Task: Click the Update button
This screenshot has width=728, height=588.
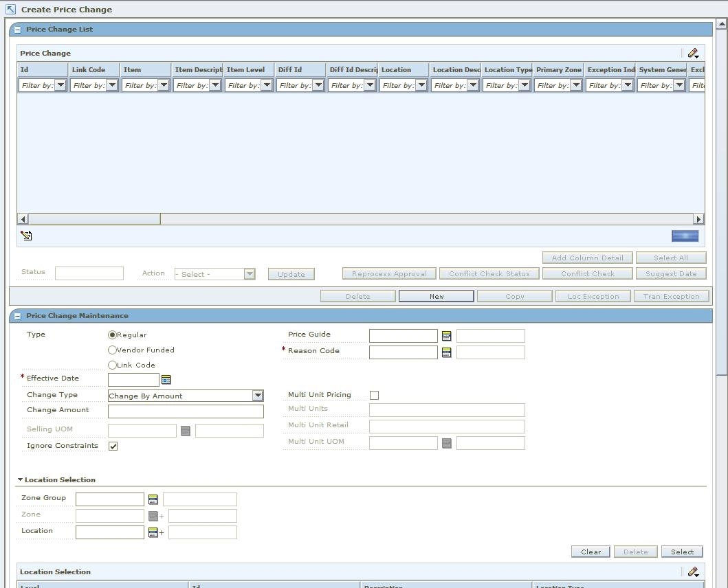Action: click(291, 274)
